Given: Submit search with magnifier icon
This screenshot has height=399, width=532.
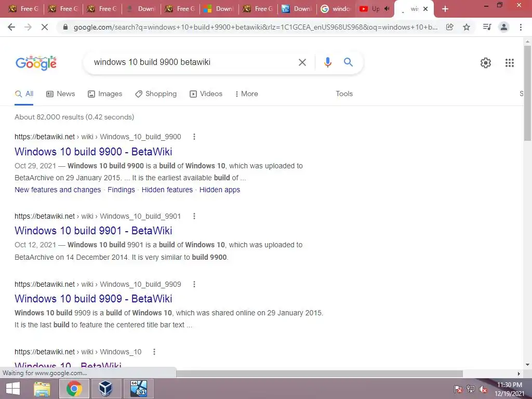Looking at the screenshot, I should [348, 62].
